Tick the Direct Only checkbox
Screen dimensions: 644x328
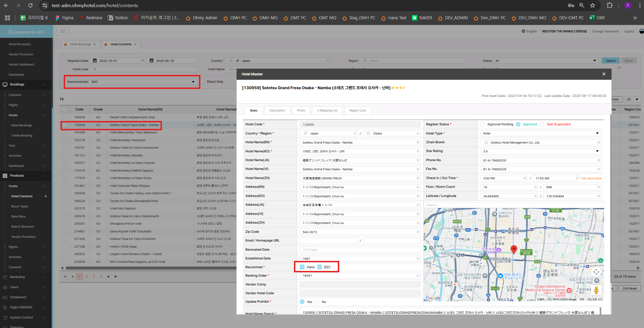[x=203, y=82]
